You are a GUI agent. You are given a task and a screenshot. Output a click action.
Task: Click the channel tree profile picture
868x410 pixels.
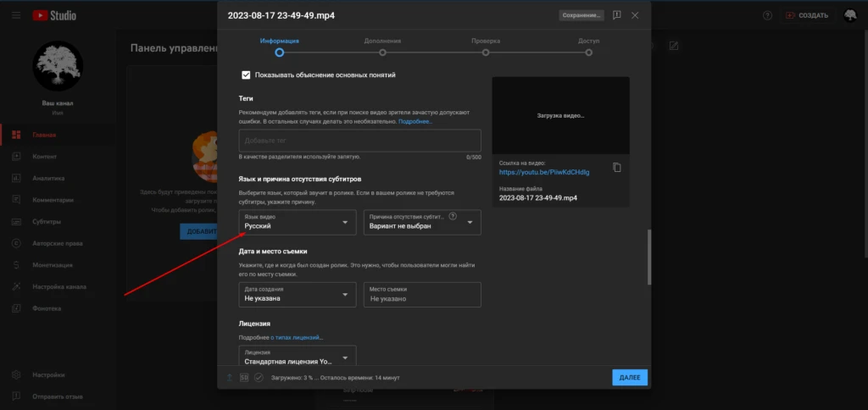[x=58, y=66]
